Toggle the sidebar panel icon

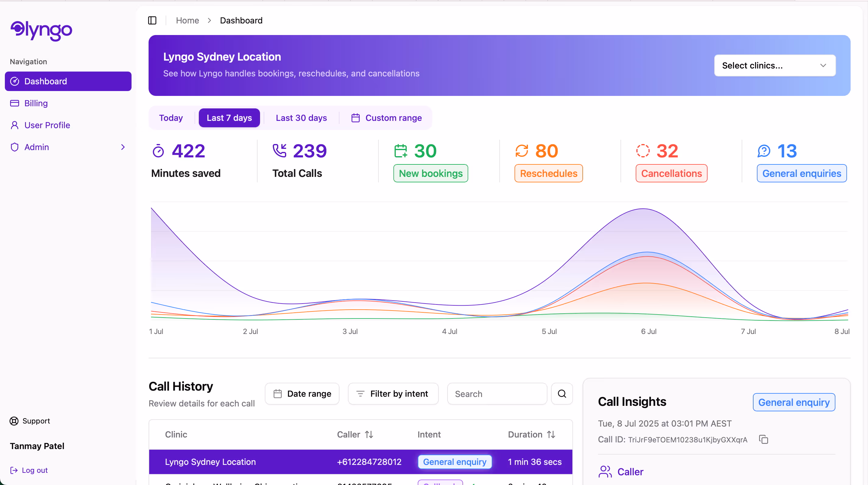point(152,21)
